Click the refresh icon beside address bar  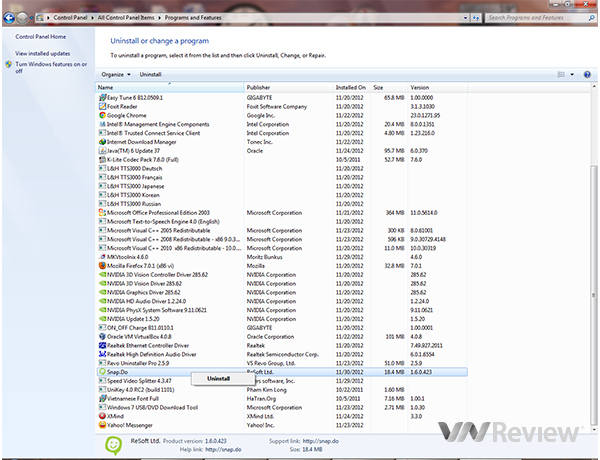476,18
